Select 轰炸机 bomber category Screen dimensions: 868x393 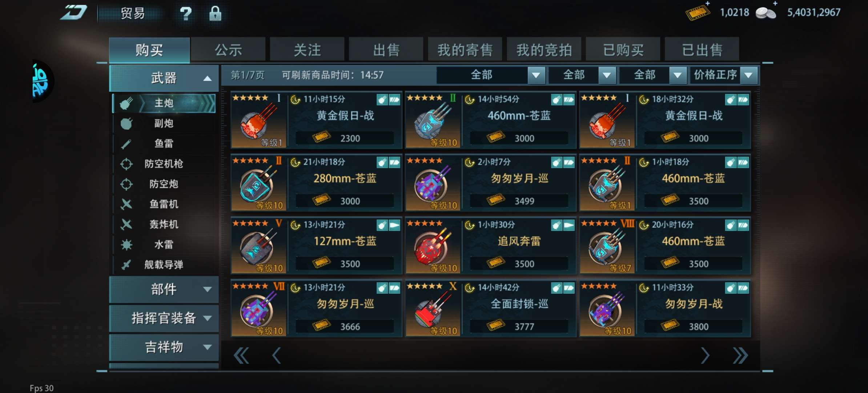pyautogui.click(x=164, y=224)
